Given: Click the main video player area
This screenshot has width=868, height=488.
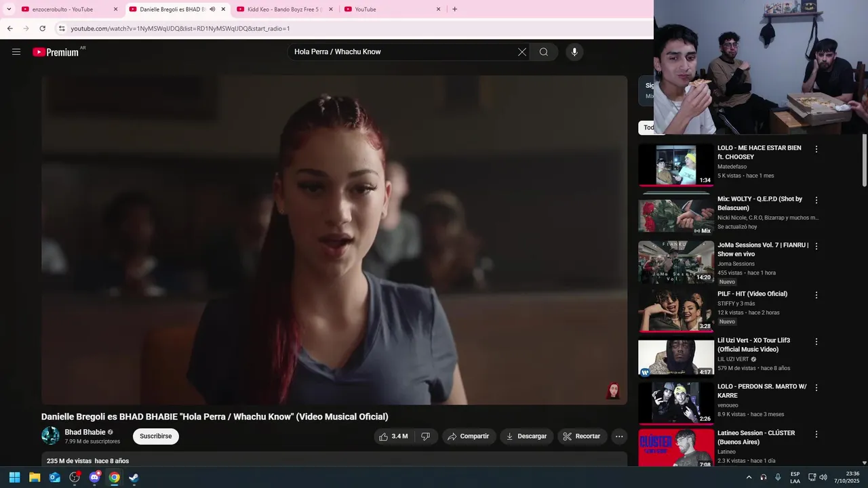Looking at the screenshot, I should (x=334, y=240).
